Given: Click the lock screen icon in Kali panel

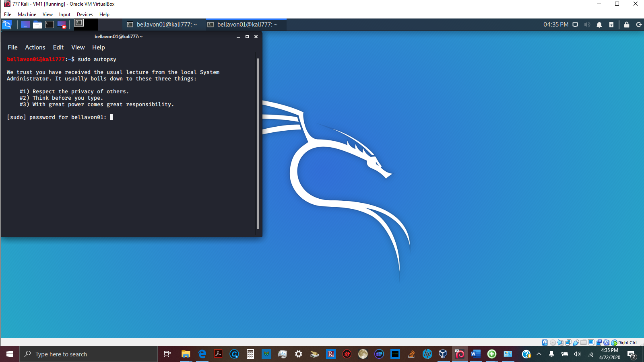Looking at the screenshot, I should (627, 25).
